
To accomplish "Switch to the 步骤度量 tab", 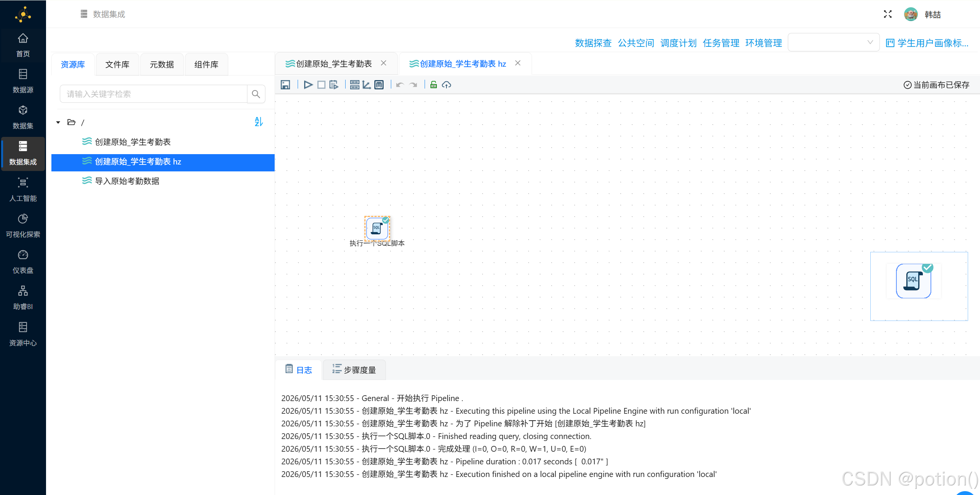I will pyautogui.click(x=354, y=370).
